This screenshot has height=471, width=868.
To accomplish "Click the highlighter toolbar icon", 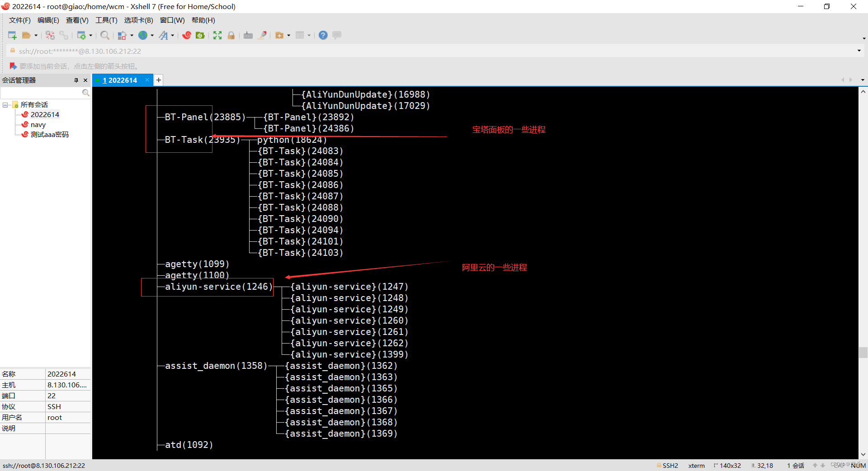I will coord(262,35).
